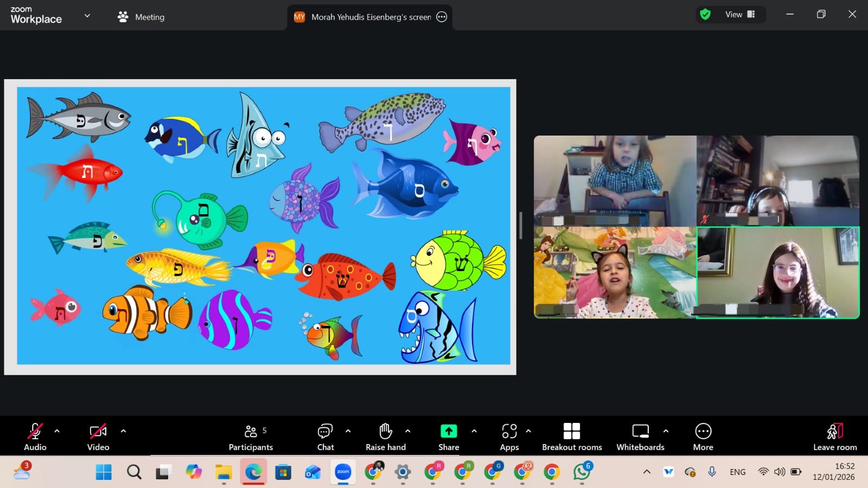Start the Video camera
The width and height of the screenshot is (868, 488).
(98, 436)
